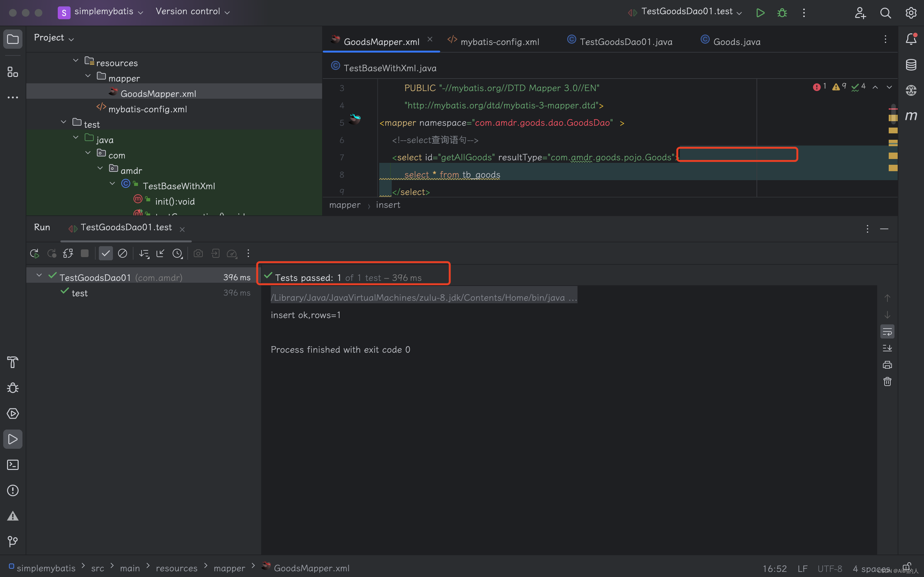
Task: Open Settings via the gear icon
Action: (x=911, y=13)
